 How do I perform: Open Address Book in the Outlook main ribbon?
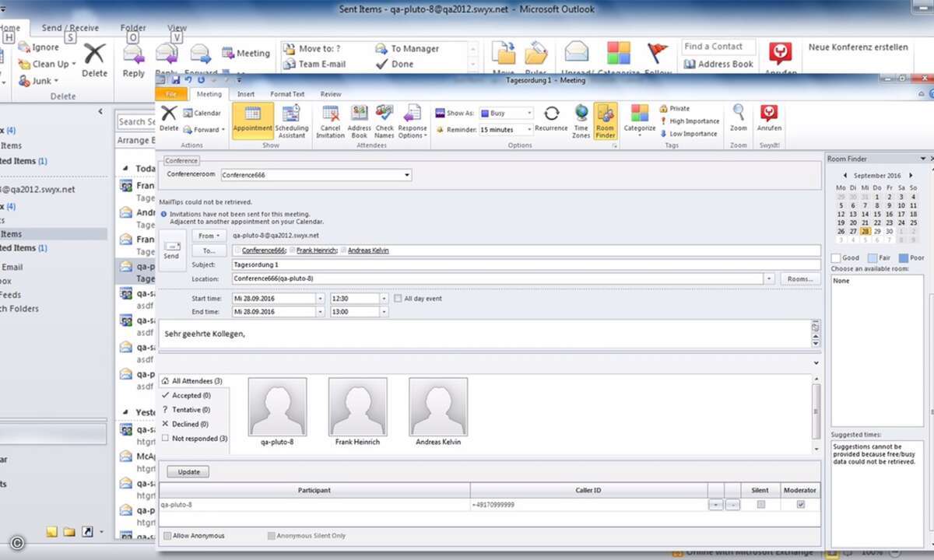tap(718, 64)
